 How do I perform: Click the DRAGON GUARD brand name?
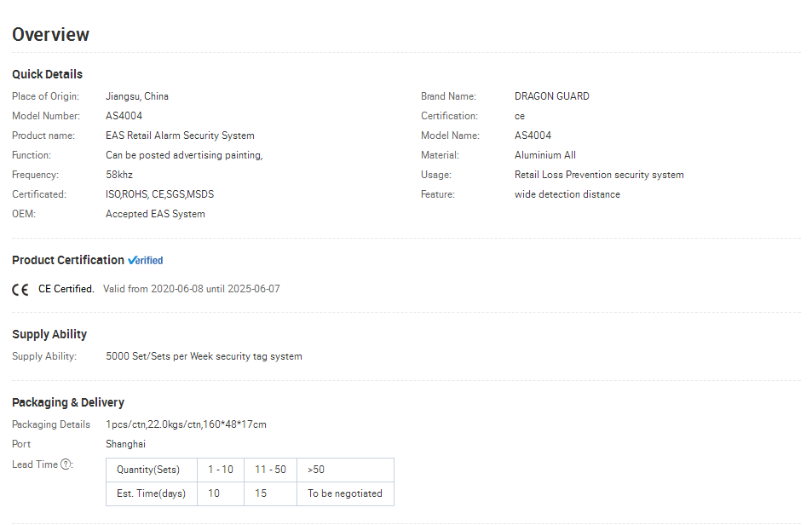[552, 96]
